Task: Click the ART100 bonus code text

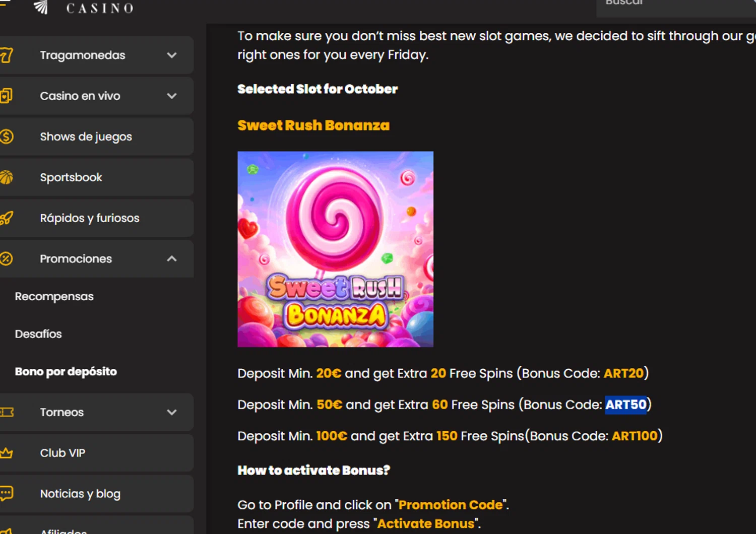Action: [x=635, y=436]
